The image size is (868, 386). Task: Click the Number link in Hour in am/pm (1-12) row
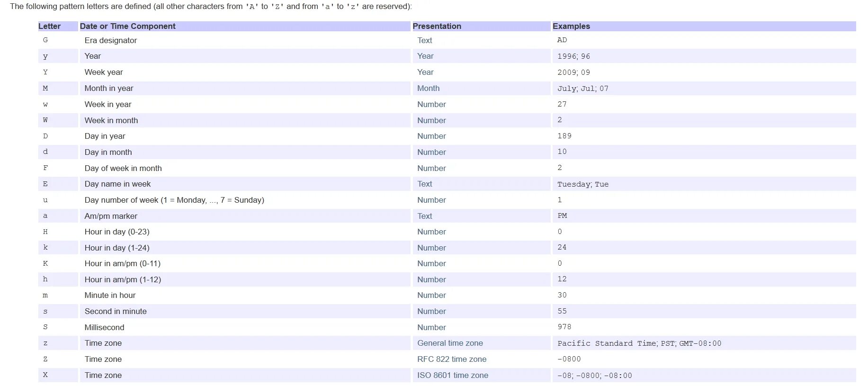[431, 279]
